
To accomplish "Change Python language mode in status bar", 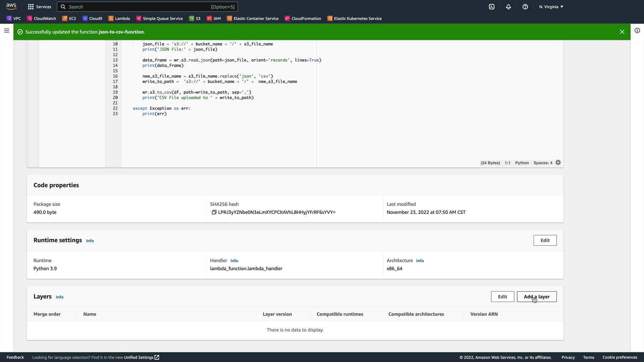I will (522, 163).
